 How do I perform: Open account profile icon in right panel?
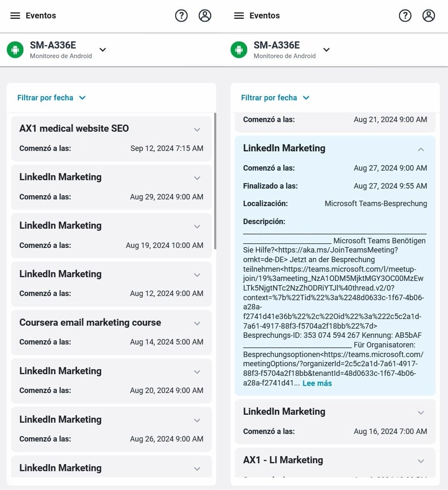[429, 15]
